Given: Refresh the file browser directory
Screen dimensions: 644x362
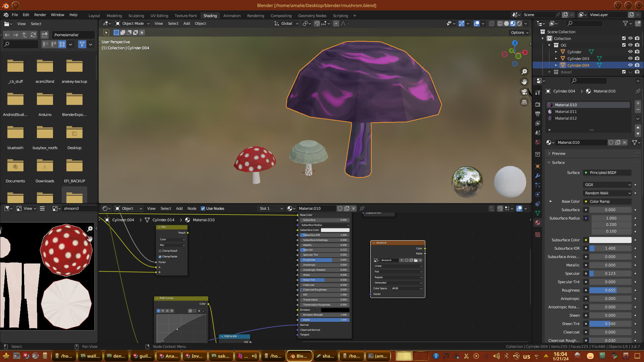Looking at the screenshot, I should tap(33, 35).
